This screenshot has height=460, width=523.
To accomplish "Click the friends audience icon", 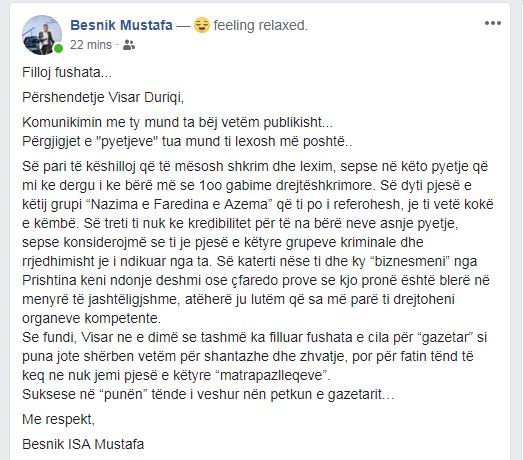I will (129, 45).
